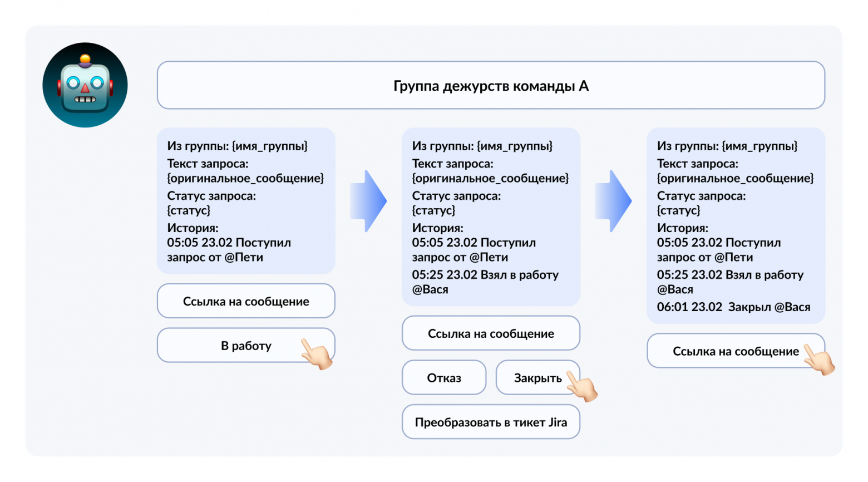Click leftmost 'Ссылка на сообщение' button
The height and width of the screenshot is (482, 868).
click(246, 301)
